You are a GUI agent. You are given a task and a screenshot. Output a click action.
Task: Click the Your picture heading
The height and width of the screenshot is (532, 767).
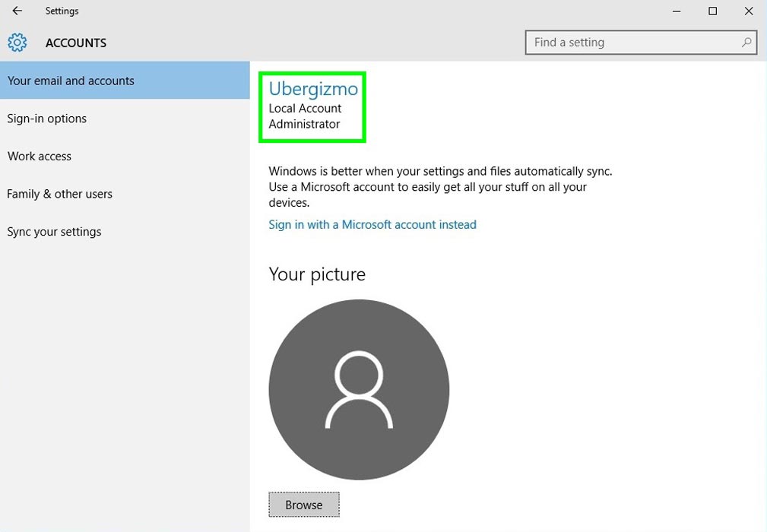[x=317, y=274]
